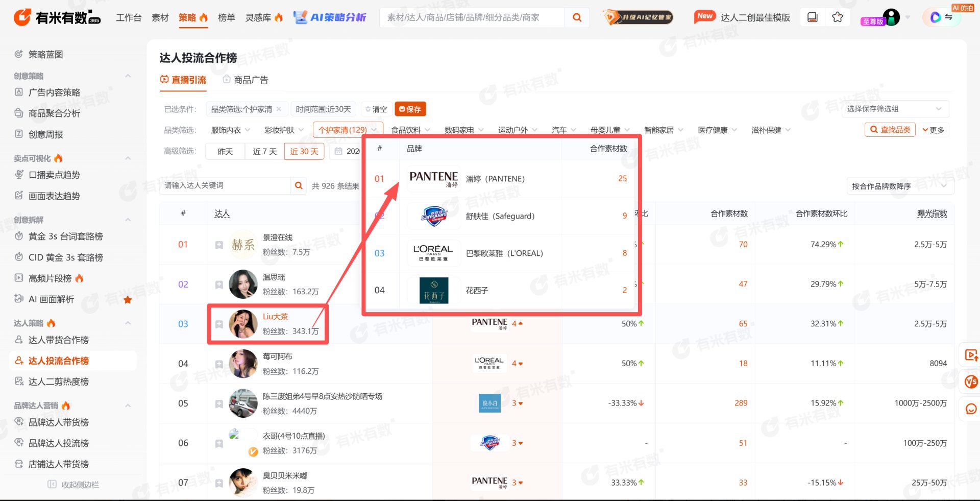The width and height of the screenshot is (980, 501).
Task: Click the 有米有数 logo
Action: [x=57, y=17]
